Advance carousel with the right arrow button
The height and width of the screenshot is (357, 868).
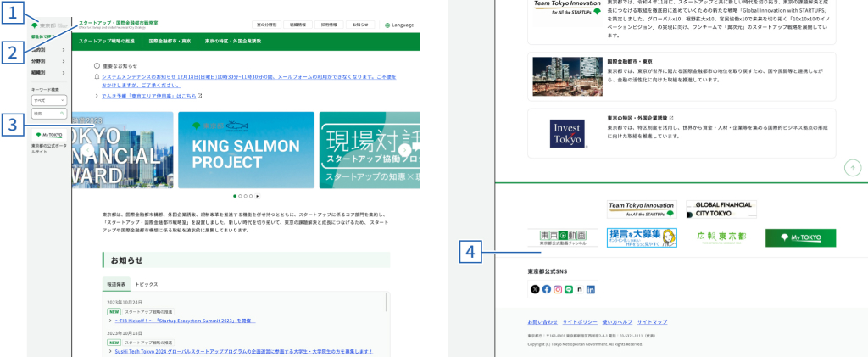tap(405, 150)
